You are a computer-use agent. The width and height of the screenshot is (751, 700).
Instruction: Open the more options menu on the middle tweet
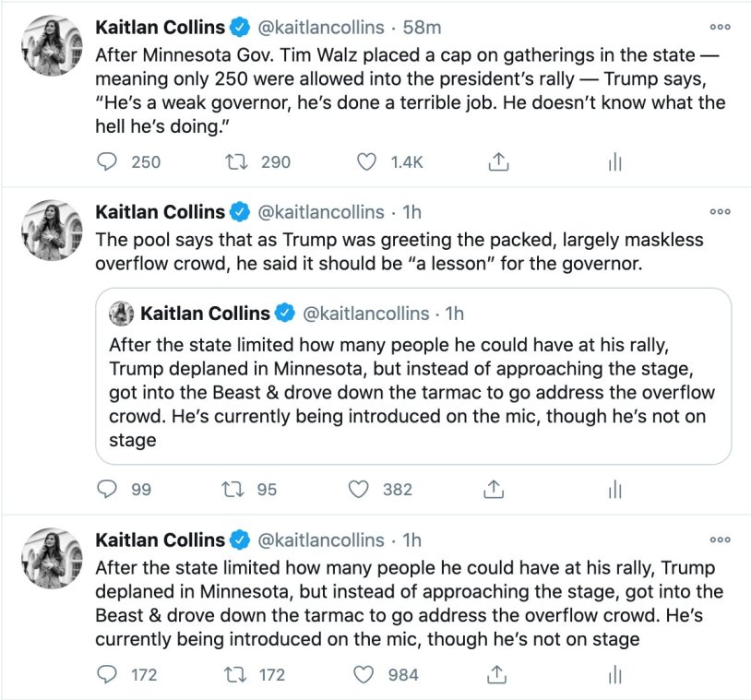click(720, 211)
